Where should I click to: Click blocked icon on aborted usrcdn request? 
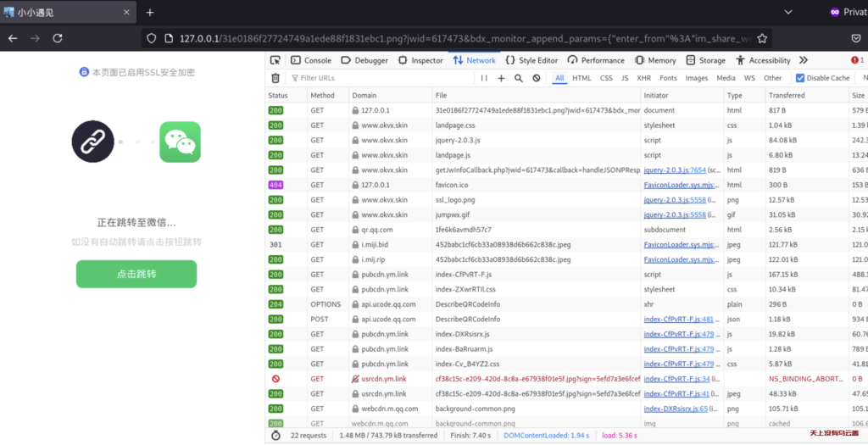275,379
